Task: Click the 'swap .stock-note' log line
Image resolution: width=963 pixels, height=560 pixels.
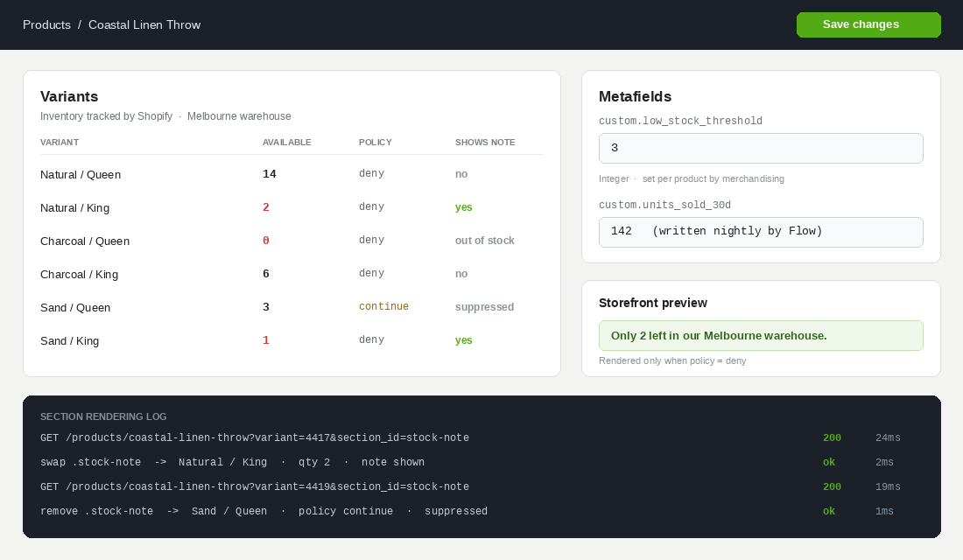Action: pyautogui.click(x=232, y=462)
